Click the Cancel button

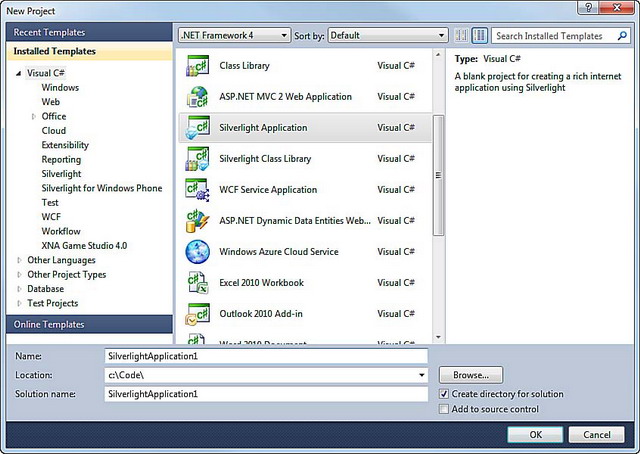596,434
